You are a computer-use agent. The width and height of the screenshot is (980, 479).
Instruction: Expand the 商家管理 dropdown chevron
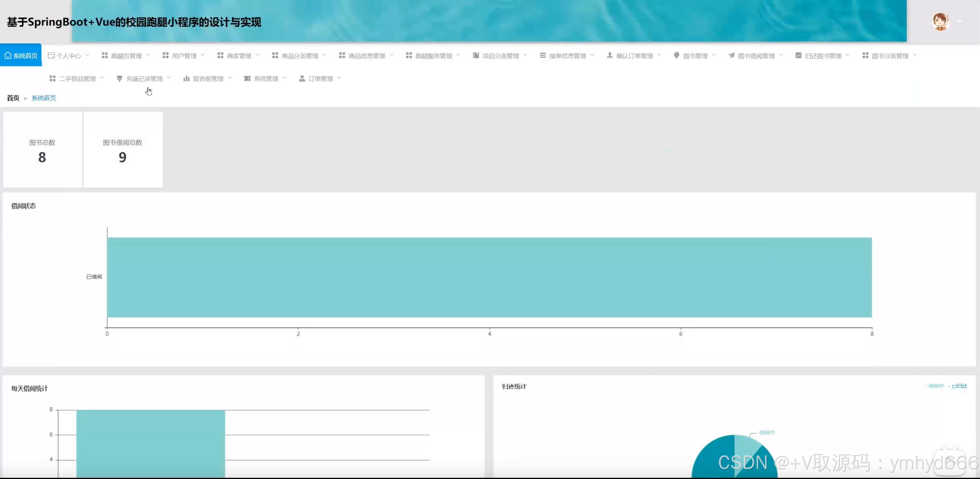pos(258,55)
